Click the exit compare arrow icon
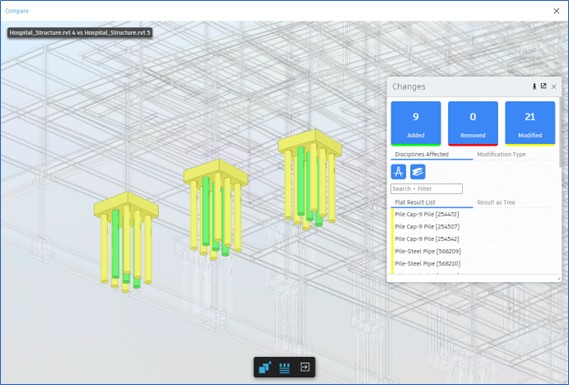569x385 pixels. [x=305, y=367]
